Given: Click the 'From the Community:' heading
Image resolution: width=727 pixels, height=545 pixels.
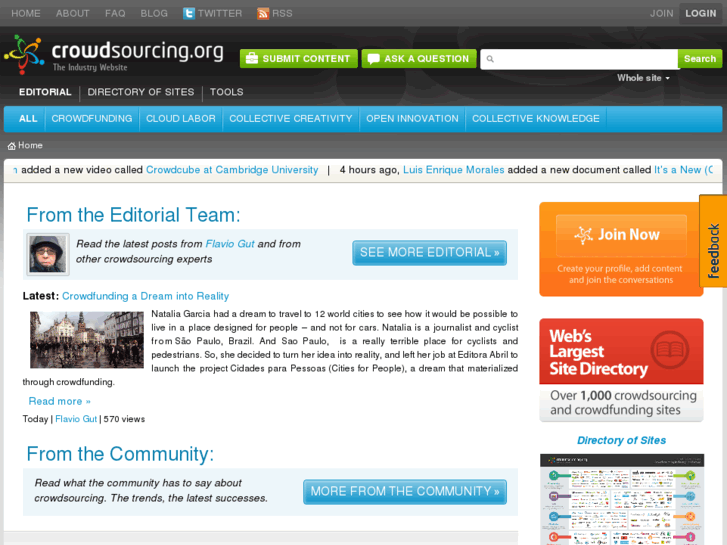Looking at the screenshot, I should pos(120,454).
